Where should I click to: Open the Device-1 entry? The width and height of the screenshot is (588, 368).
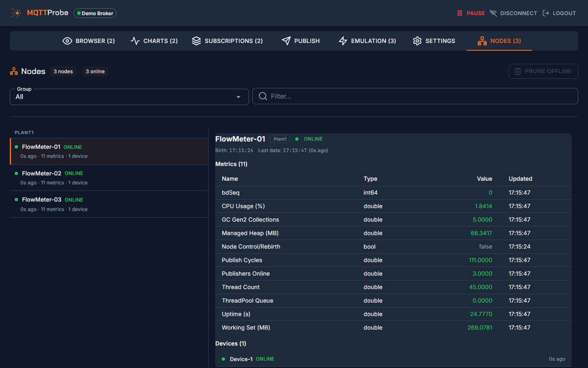[393, 359]
